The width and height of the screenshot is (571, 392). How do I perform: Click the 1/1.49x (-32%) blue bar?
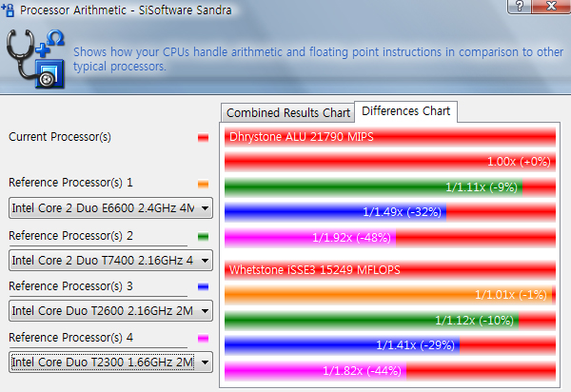point(335,212)
